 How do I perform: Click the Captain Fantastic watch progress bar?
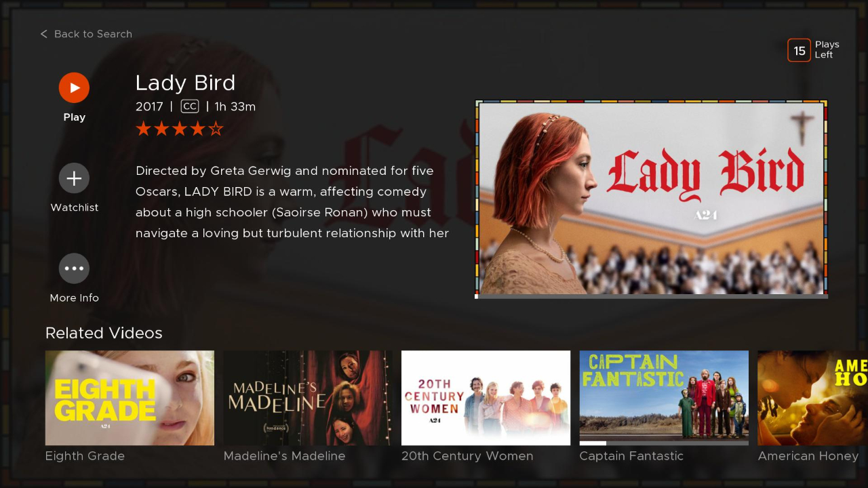tap(664, 443)
